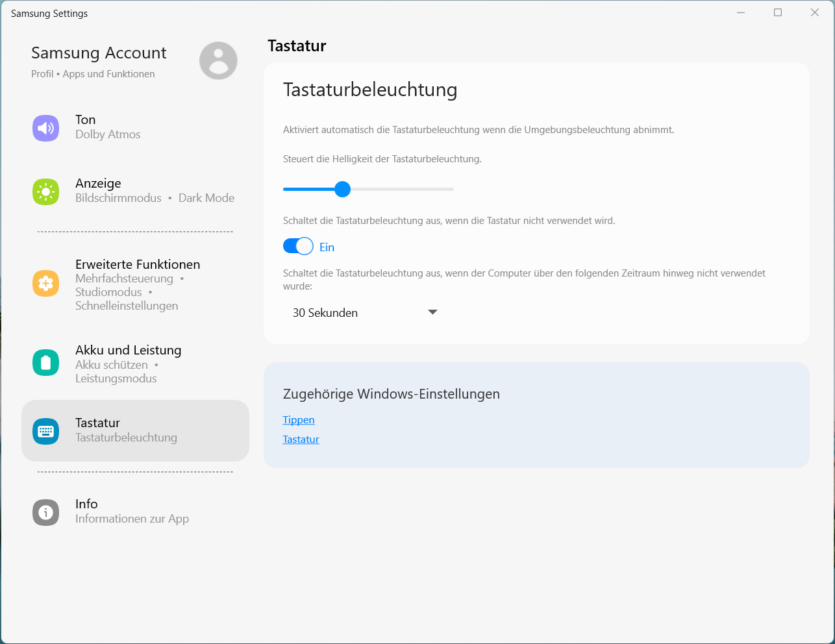Image resolution: width=835 pixels, height=644 pixels.
Task: Click the 'Ein' label beside the toggle
Action: 327,247
